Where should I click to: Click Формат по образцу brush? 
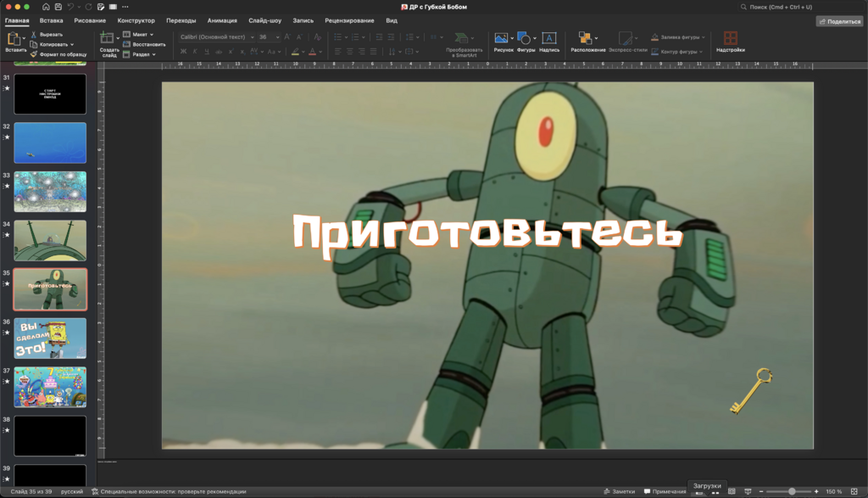click(x=34, y=54)
